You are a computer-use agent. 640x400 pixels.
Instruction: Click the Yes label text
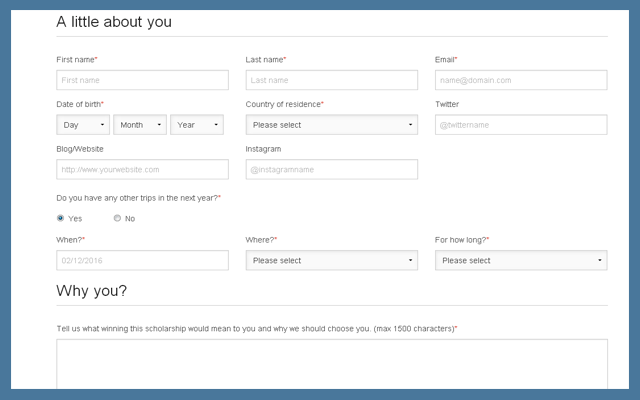coord(75,218)
